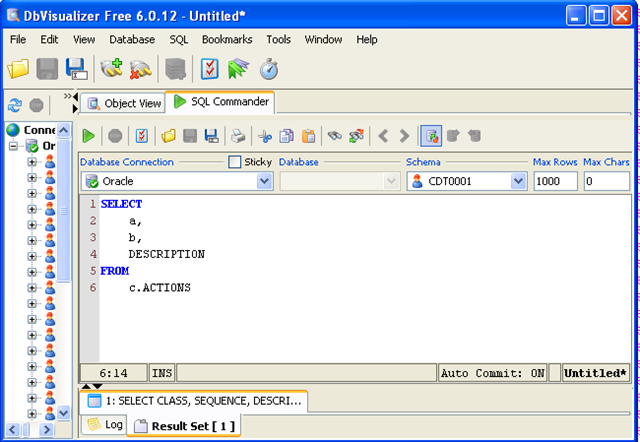Open the View menu

point(84,40)
